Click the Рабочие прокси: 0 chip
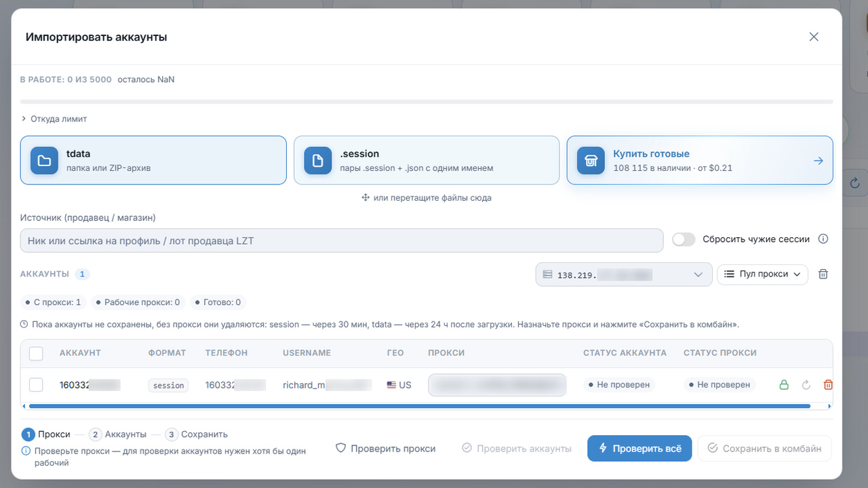The height and width of the screenshot is (488, 868). pos(138,302)
